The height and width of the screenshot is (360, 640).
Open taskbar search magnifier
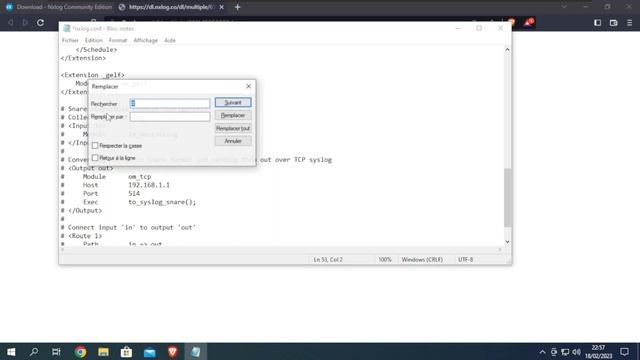coord(34,351)
